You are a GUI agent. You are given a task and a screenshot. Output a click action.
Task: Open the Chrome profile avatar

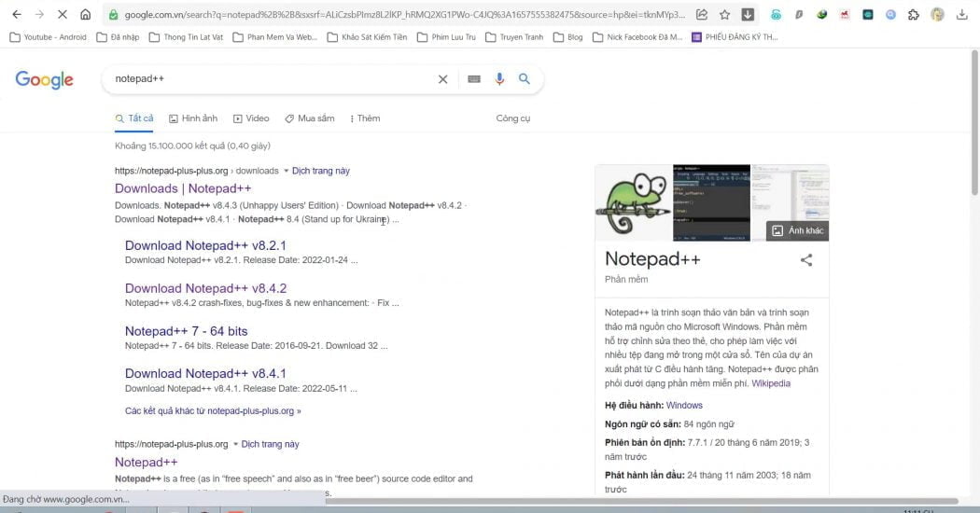[x=937, y=14]
